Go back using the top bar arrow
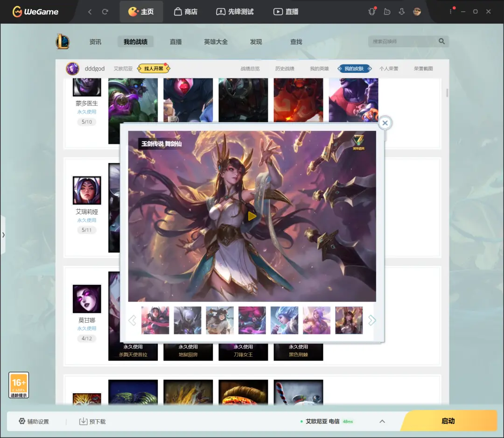 [90, 12]
